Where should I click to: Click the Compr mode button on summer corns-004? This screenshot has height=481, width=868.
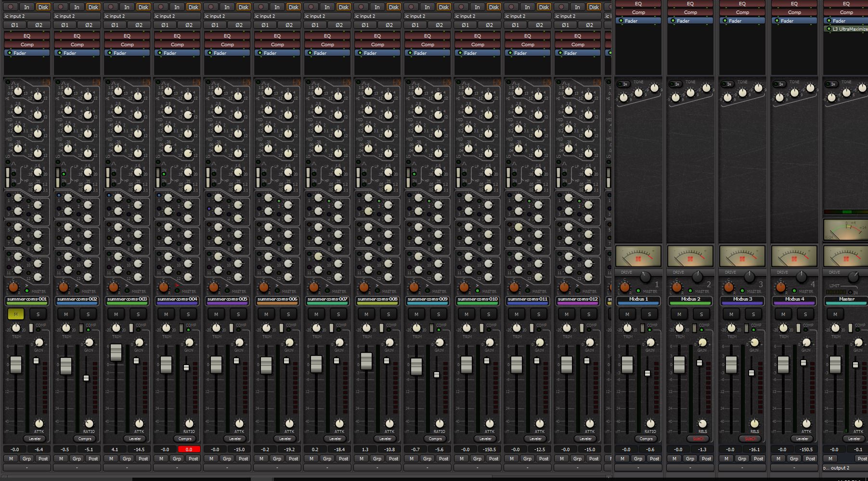[185, 439]
